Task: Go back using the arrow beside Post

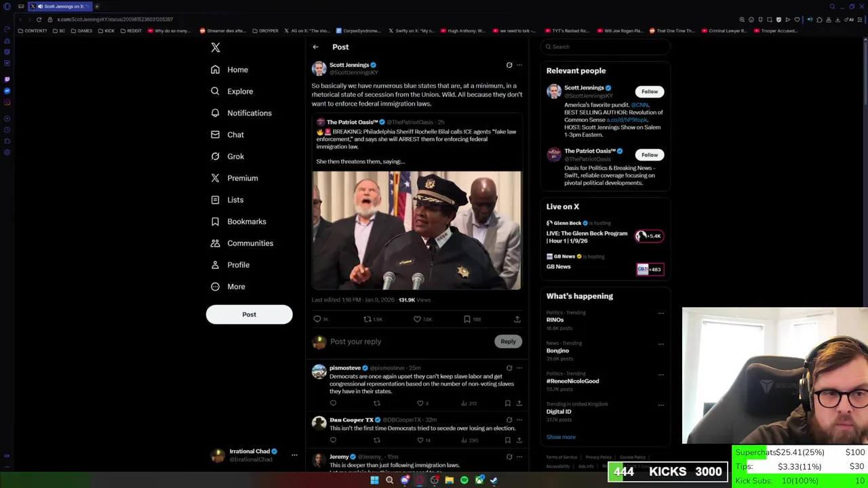Action: coord(315,47)
